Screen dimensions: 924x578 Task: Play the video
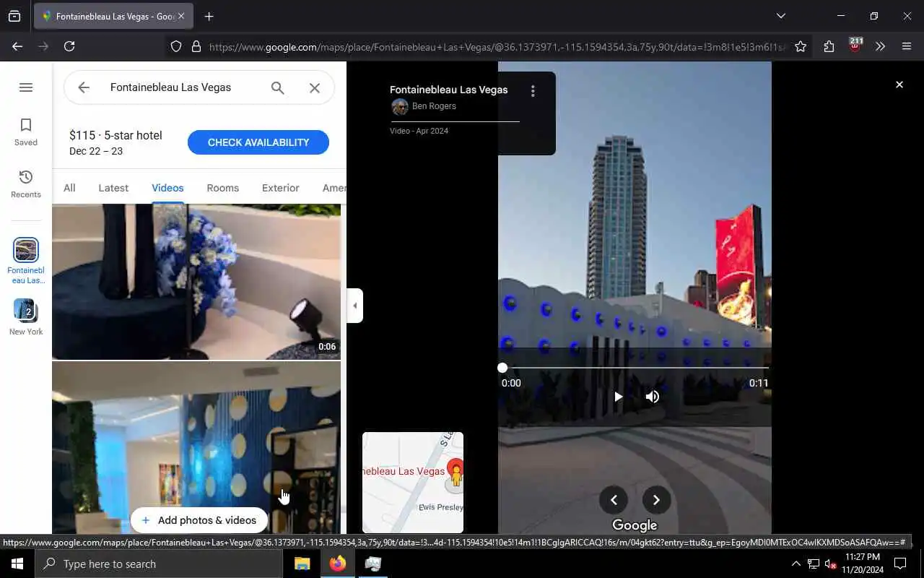618,397
